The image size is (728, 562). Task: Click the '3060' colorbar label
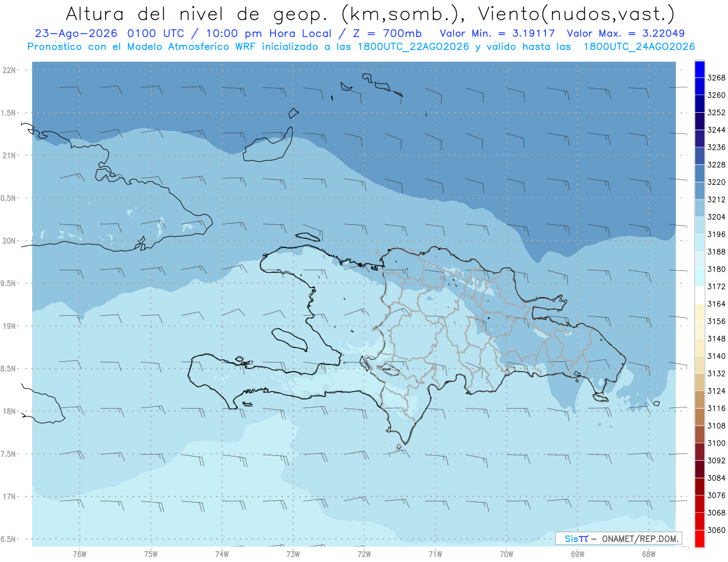(x=716, y=530)
